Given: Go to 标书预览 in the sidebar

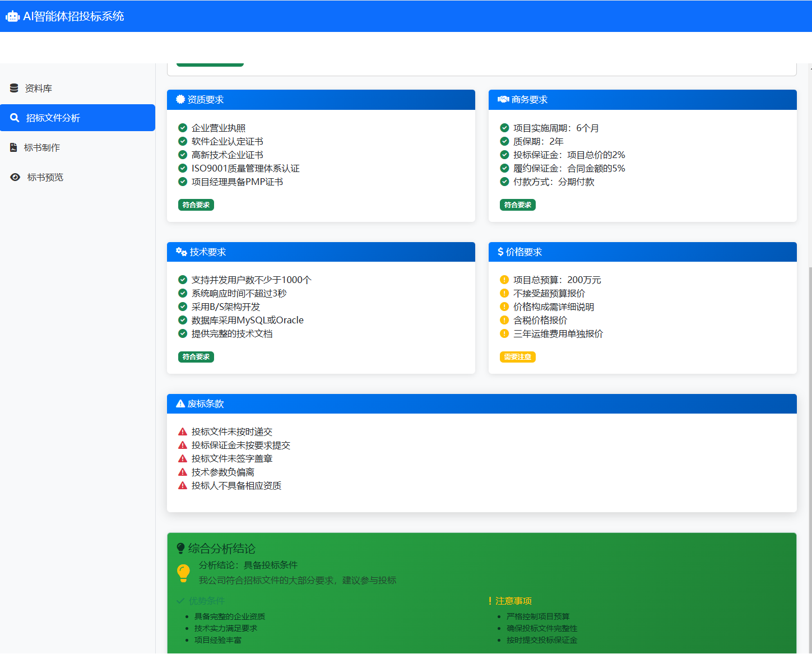Looking at the screenshot, I should coord(45,178).
